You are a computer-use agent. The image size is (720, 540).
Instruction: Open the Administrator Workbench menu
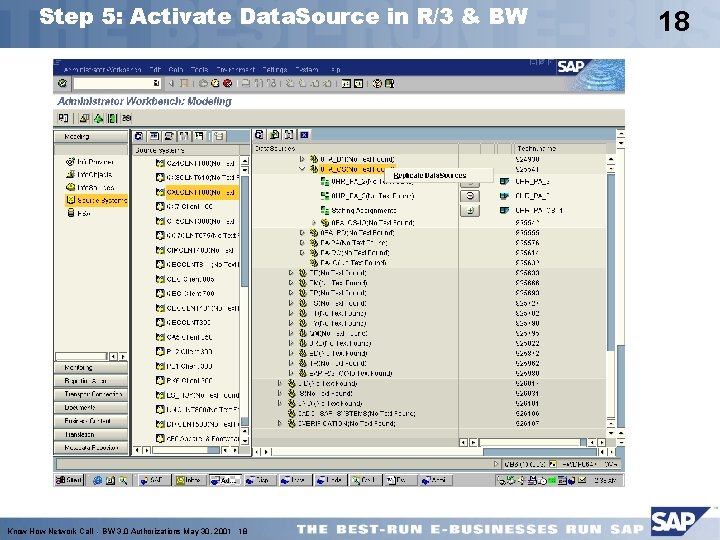[x=102, y=70]
